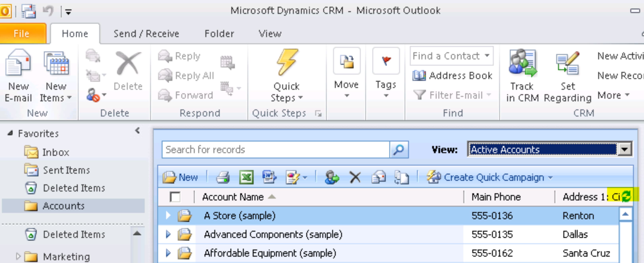
Task: Click the Ignore conversation icon
Action: (93, 56)
